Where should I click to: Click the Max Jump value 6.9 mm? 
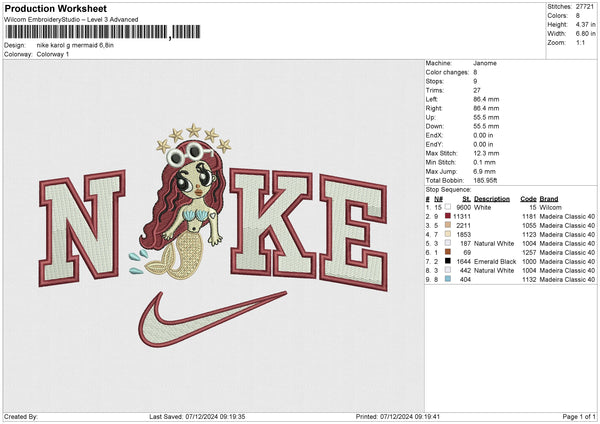click(484, 171)
